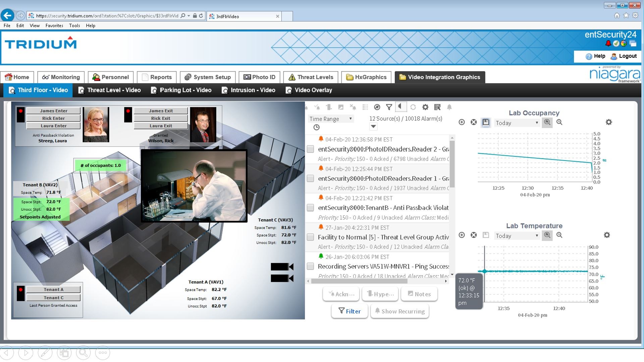
Task: Click the Logout link
Action: click(624, 56)
